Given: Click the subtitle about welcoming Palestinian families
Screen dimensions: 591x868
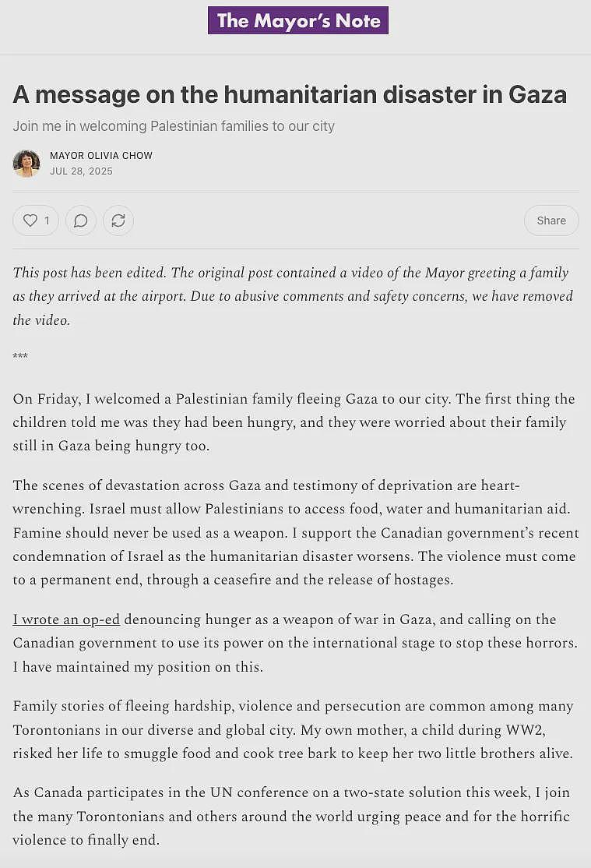Looking at the screenshot, I should (174, 126).
